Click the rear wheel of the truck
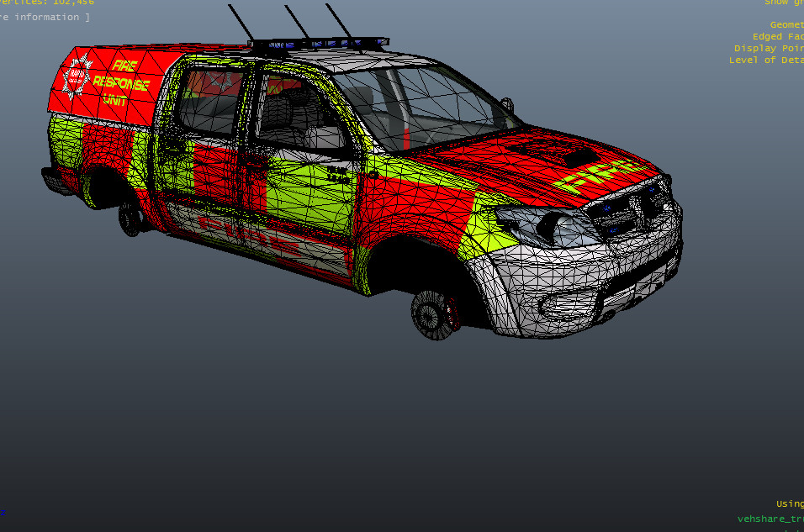Screen dimensions: 804x532 click(x=131, y=219)
